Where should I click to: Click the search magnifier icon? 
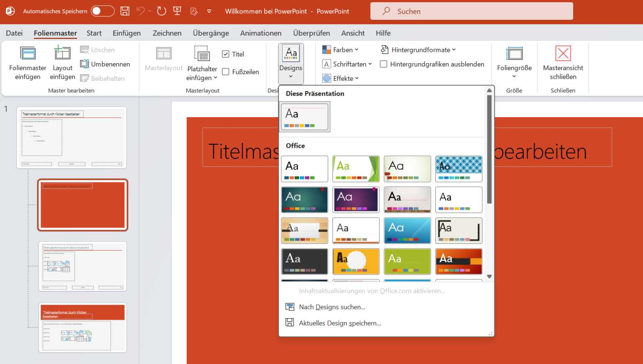pos(386,11)
